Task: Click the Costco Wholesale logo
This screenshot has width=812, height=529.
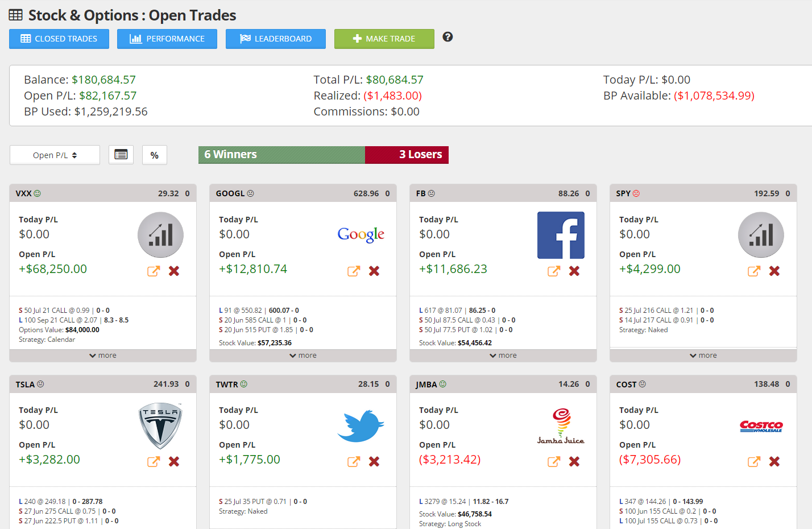Action: coord(761,427)
